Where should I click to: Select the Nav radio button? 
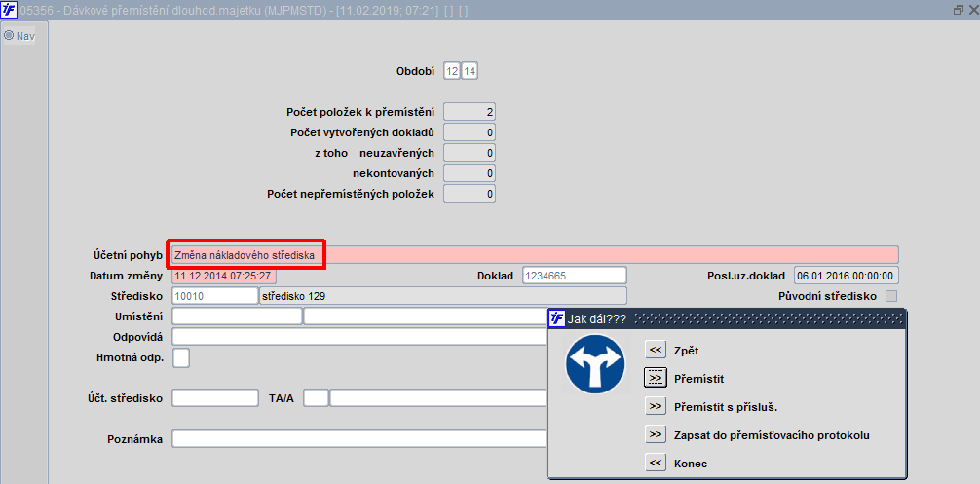pyautogui.click(x=9, y=36)
